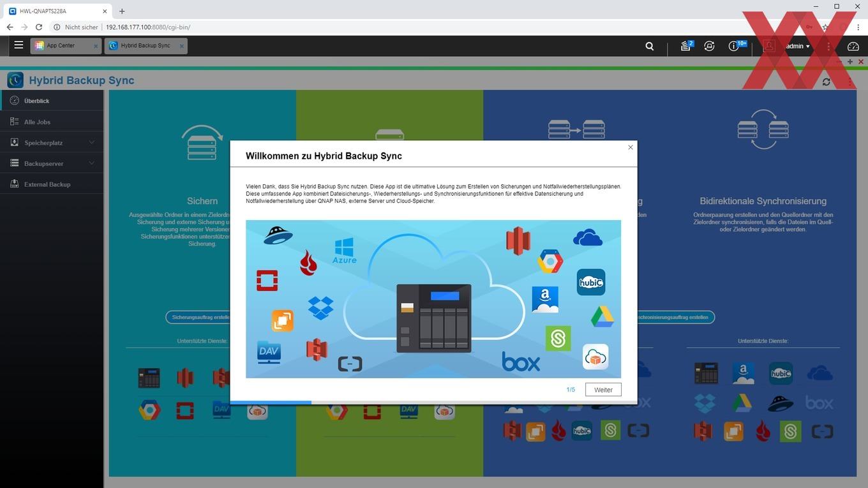Close the Hybrid Backup Sync QTS tab
This screenshot has height=488, width=868.
[182, 46]
